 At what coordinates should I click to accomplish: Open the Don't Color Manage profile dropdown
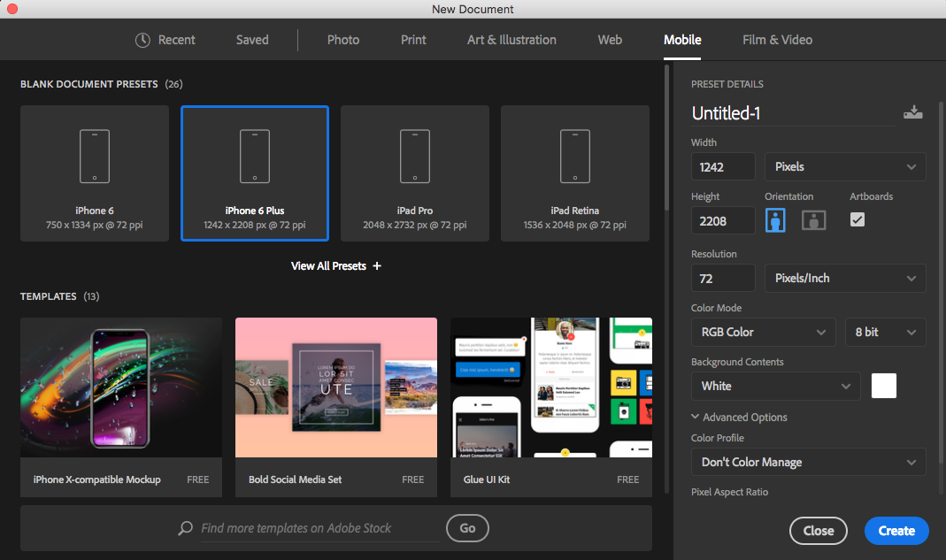pos(809,462)
